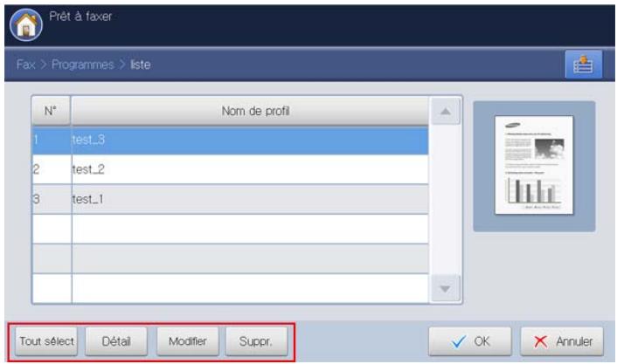Select the test_1 profile row
This screenshot has width=617, height=364.
[230, 199]
